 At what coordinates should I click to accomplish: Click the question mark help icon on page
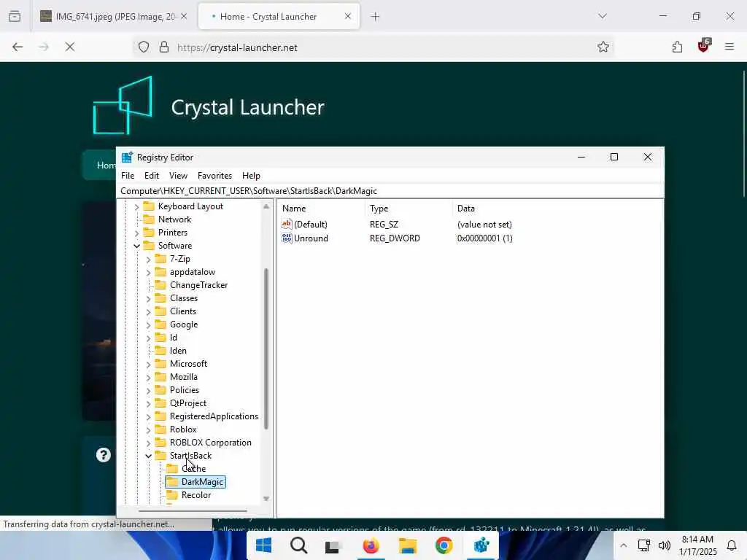[x=104, y=455]
